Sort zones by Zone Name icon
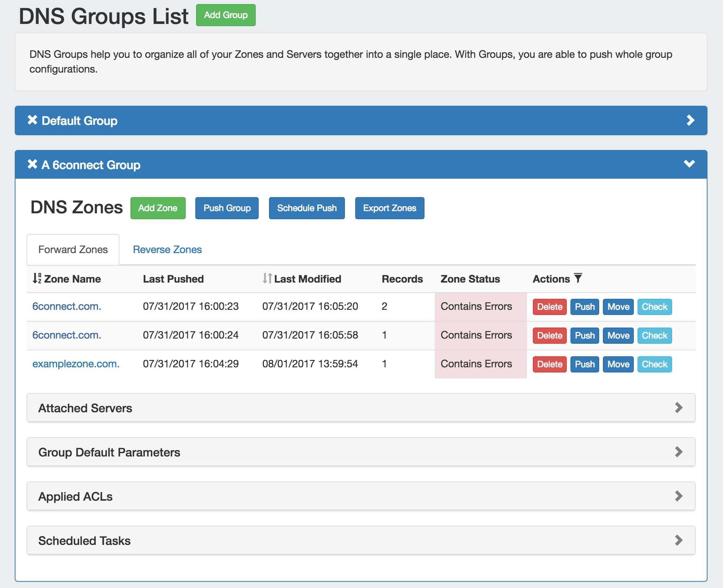 click(37, 279)
